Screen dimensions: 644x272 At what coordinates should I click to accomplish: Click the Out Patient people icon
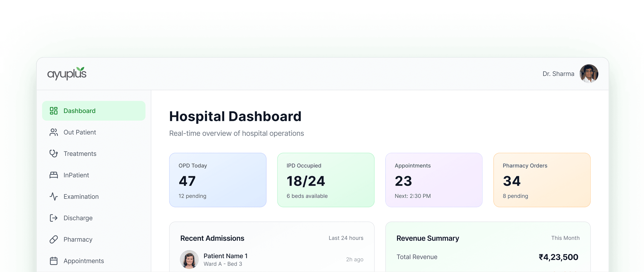pos(53,132)
